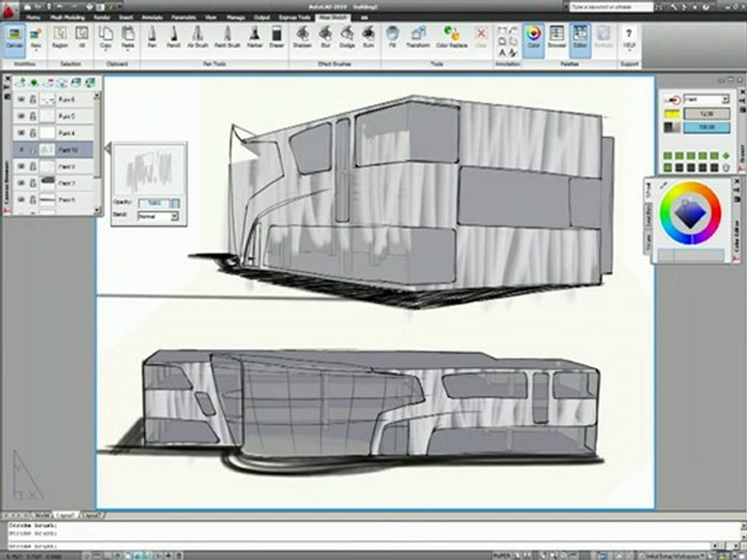The height and width of the screenshot is (560, 747).
Task: Click the green diamond layer icon in the Canvas Browser
Action: [34, 83]
